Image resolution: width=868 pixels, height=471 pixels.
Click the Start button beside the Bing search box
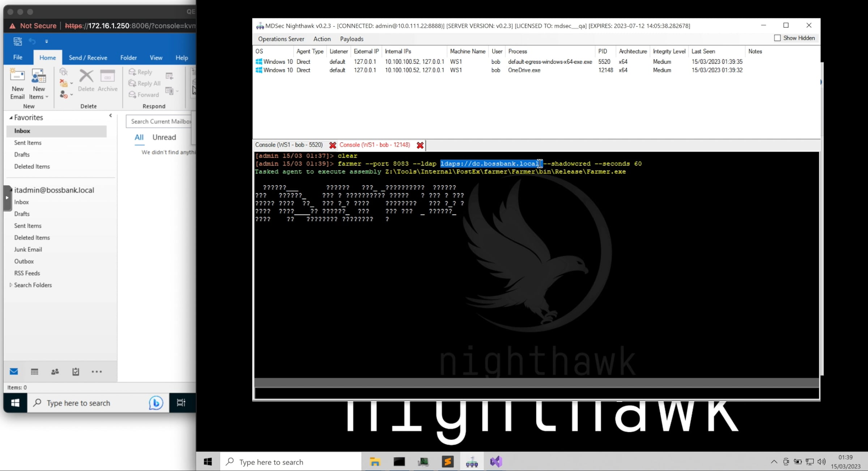15,403
